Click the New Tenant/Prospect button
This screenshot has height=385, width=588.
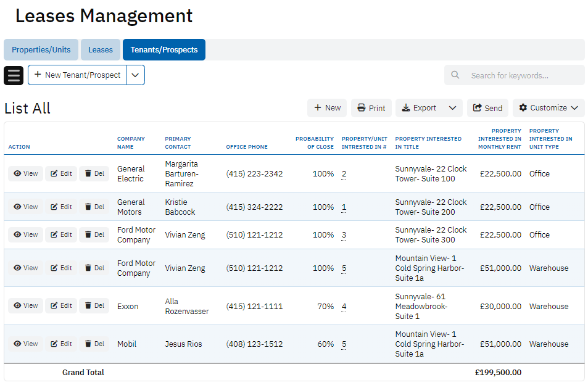pos(77,75)
